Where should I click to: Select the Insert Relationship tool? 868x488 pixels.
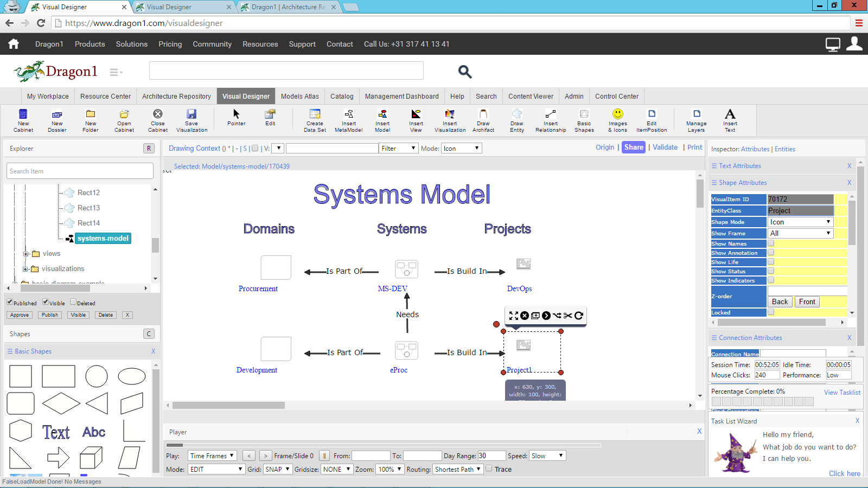coord(550,119)
